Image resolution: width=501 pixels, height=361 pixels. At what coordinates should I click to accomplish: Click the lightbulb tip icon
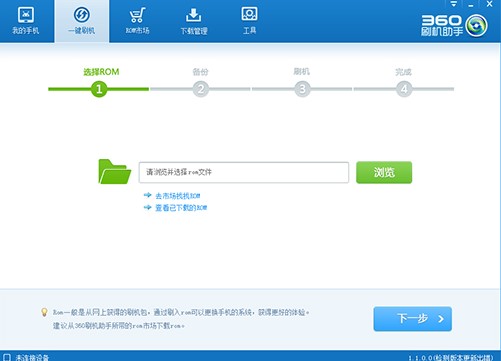(44, 312)
